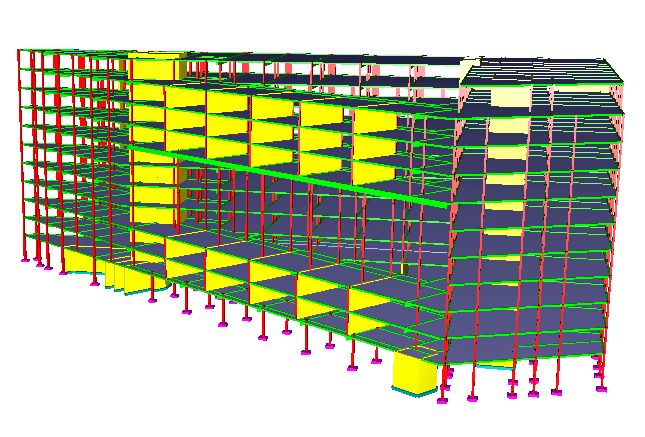Viewport: 645px width, 437px height.
Task: Select the far right corner magenta support
Action: point(601,388)
